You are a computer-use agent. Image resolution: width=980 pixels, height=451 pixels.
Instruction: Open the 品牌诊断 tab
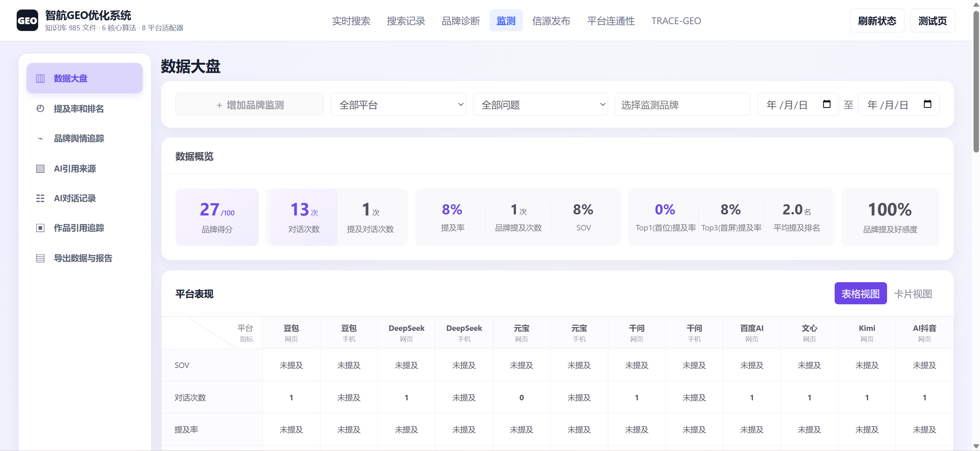pyautogui.click(x=461, y=21)
